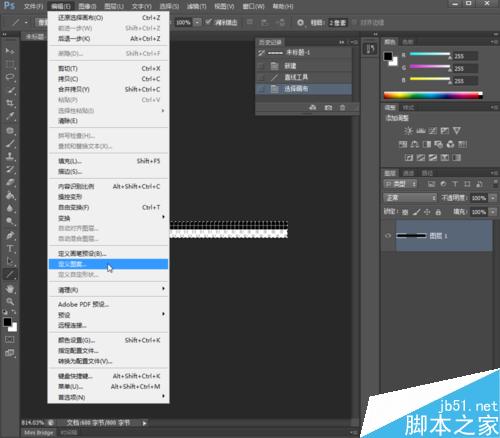Expand the Presets submenu arrow
500x438 pixels.
163,314
